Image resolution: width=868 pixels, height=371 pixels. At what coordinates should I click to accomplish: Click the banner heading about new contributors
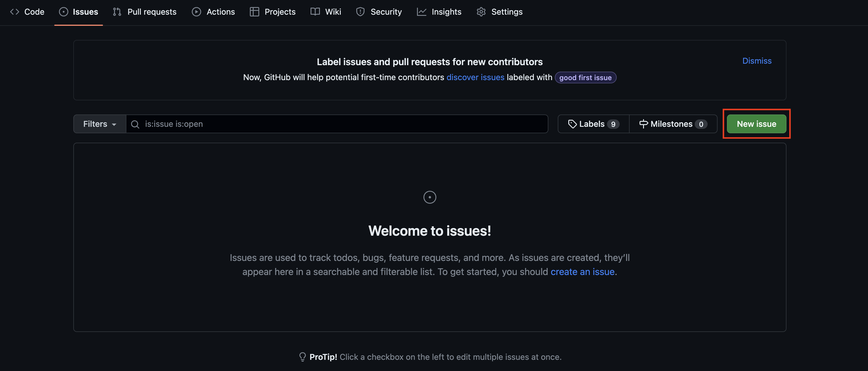tap(430, 62)
